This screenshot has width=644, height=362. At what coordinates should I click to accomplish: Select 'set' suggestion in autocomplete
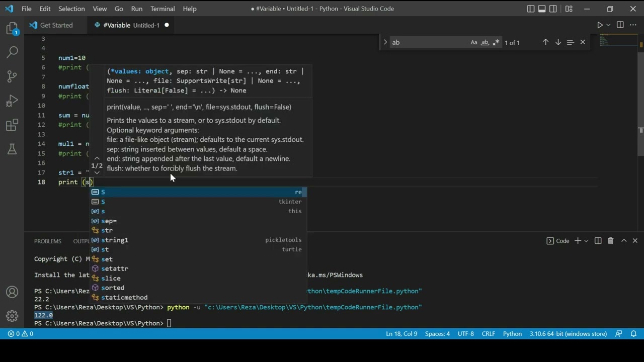click(198, 259)
